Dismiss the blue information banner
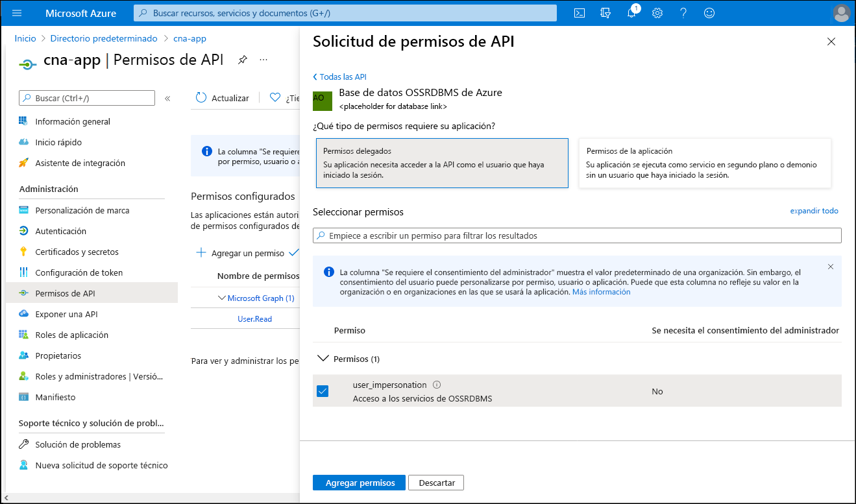Image resolution: width=856 pixels, height=504 pixels. coord(831,267)
